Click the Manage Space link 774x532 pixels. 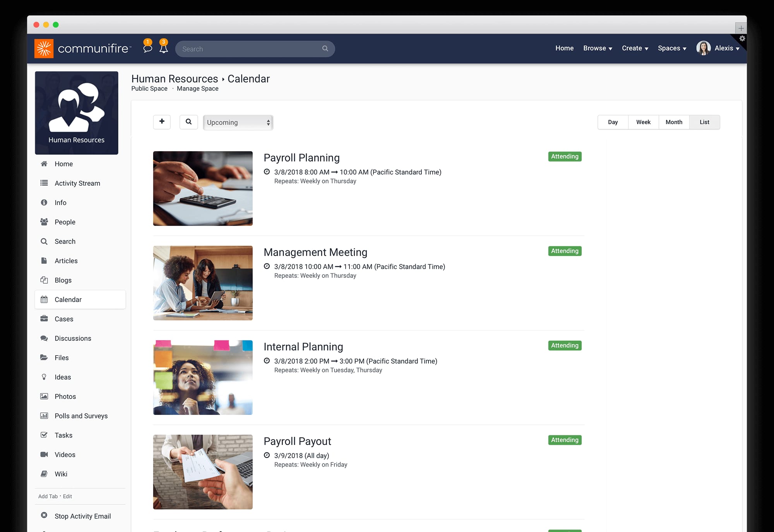tap(197, 88)
